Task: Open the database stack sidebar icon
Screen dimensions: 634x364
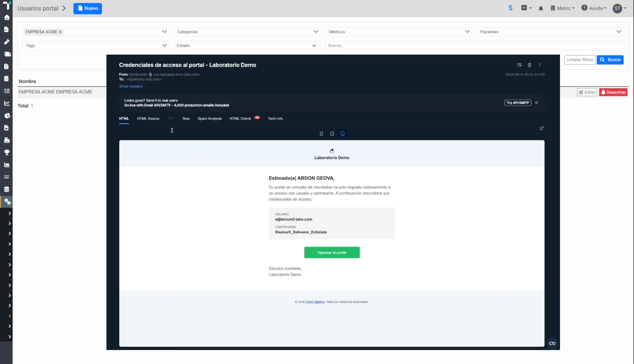Action: 7,189
